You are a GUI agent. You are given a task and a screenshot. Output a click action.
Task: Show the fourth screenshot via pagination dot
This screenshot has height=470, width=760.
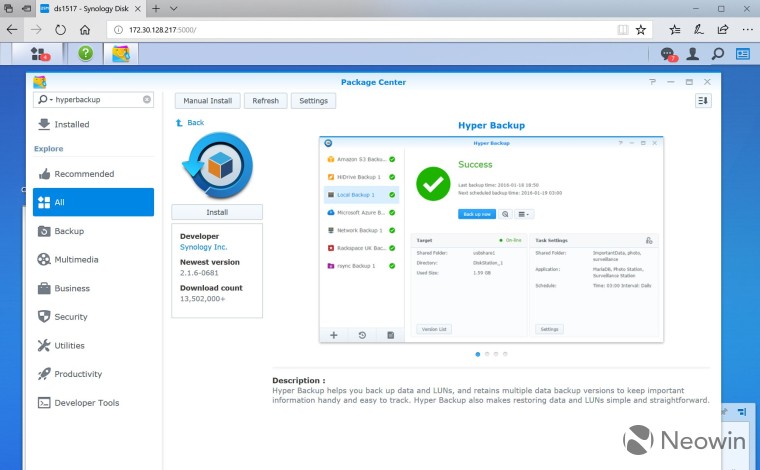(x=505, y=354)
